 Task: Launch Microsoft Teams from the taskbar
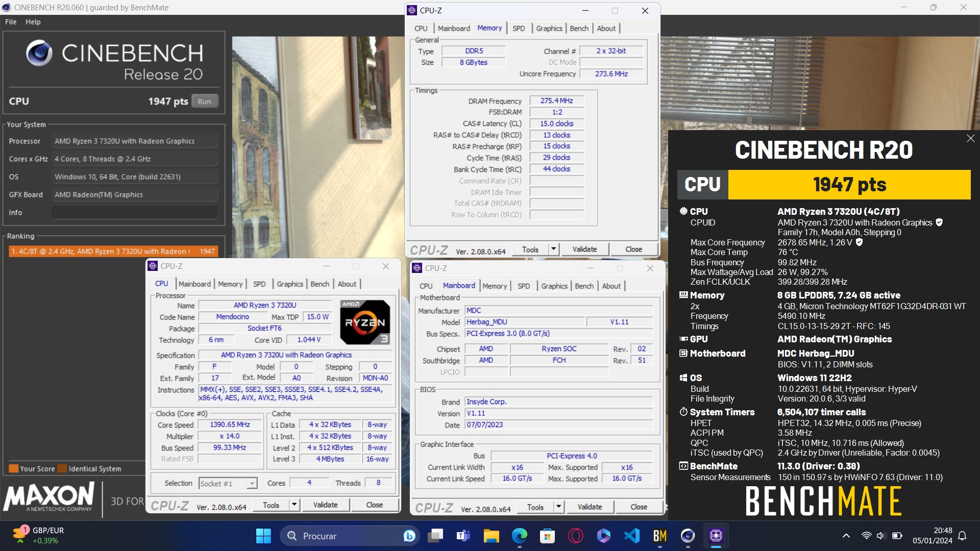pyautogui.click(x=463, y=536)
